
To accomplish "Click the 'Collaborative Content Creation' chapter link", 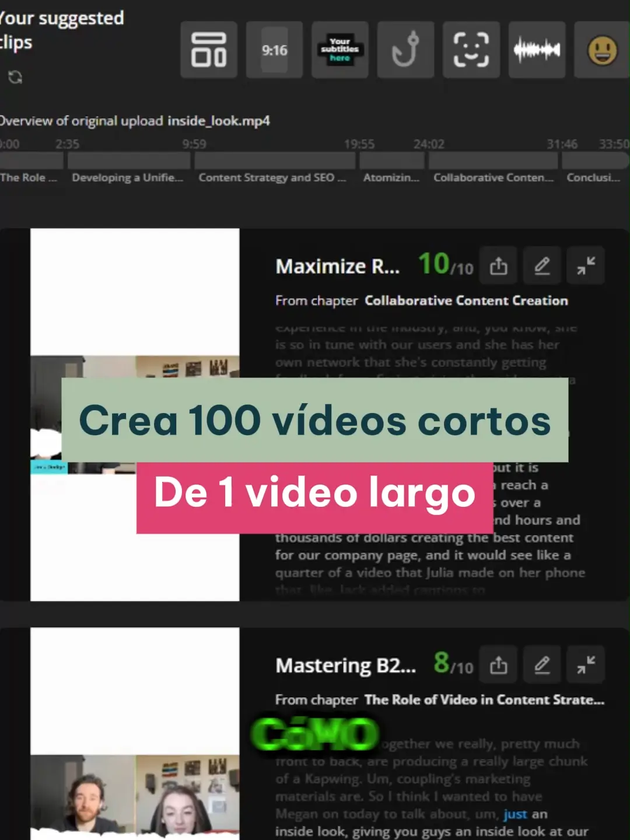I will (466, 301).
